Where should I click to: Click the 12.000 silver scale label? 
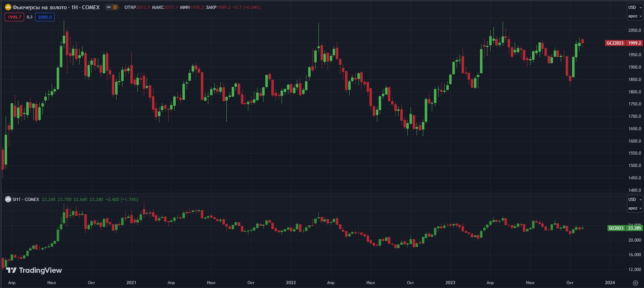pyautogui.click(x=634, y=269)
